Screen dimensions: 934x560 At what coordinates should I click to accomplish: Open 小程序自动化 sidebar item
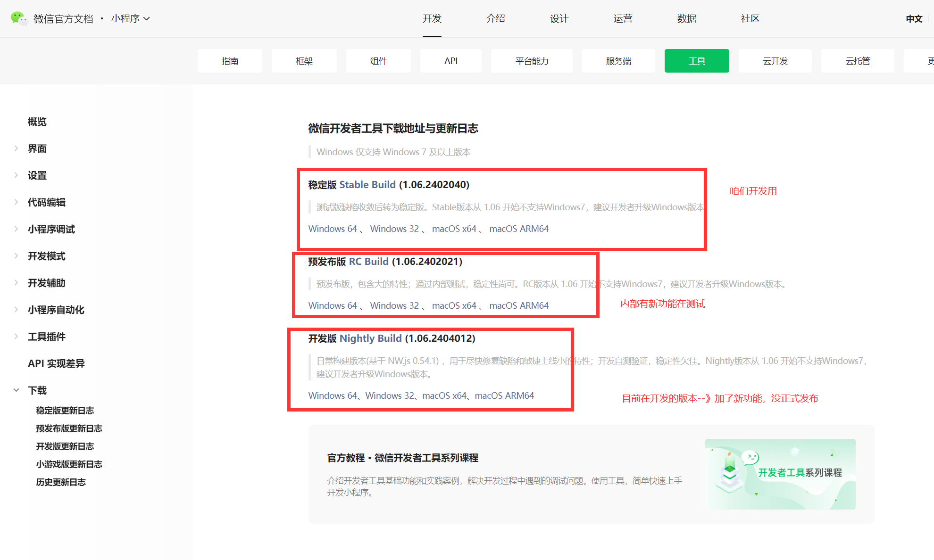point(56,310)
